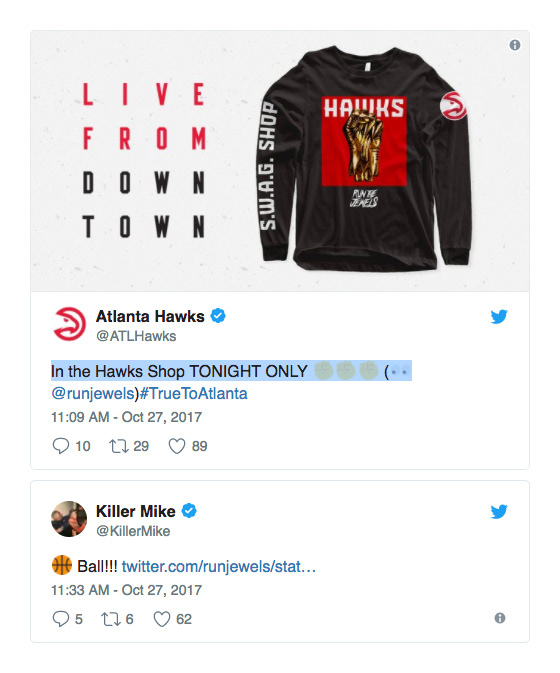Reply to the Killer Mike tweet
560x673 pixels.
(x=61, y=619)
